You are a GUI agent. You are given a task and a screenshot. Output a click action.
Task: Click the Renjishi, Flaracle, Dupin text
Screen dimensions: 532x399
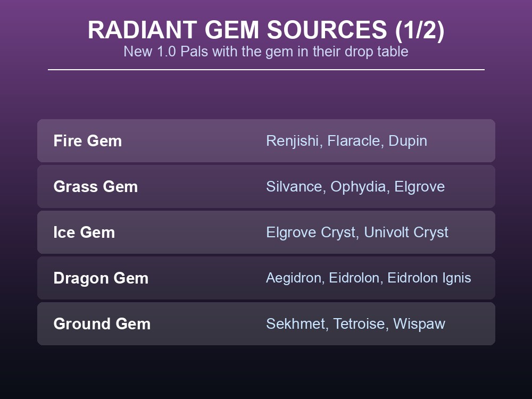(x=346, y=141)
